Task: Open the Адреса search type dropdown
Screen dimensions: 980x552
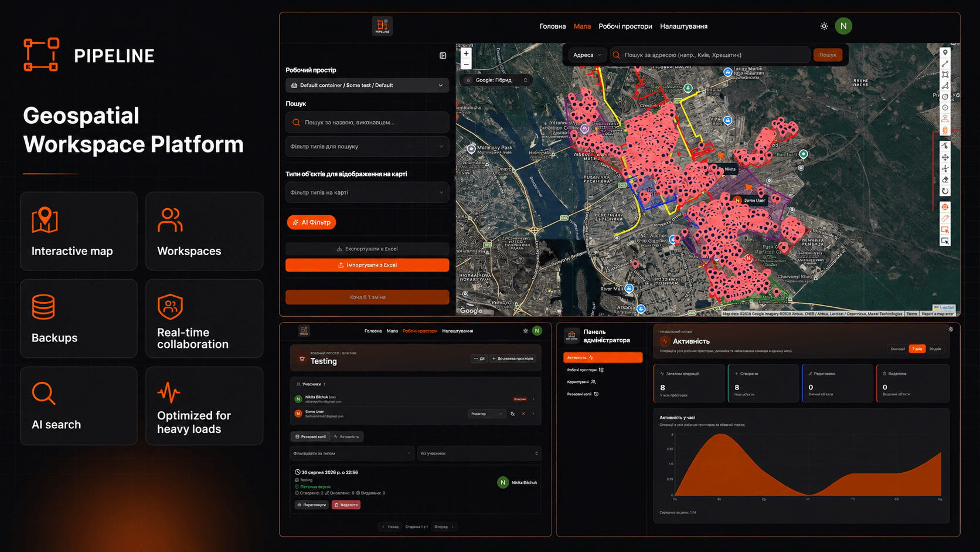Action: (x=587, y=55)
